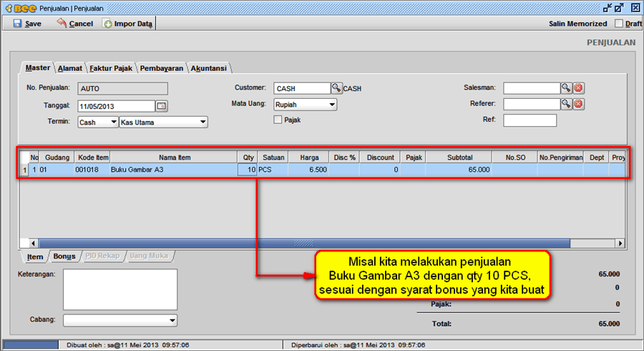Click the Salesman input field
Screen dimensions: 644x351
click(532, 88)
